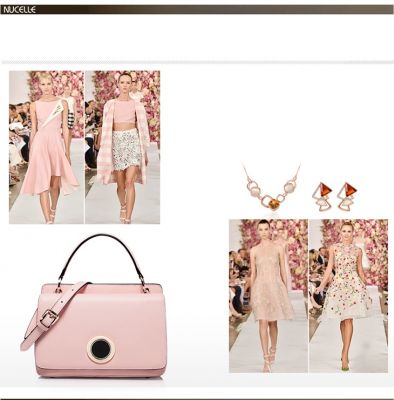Click the black top handle of handbag

click(101, 257)
